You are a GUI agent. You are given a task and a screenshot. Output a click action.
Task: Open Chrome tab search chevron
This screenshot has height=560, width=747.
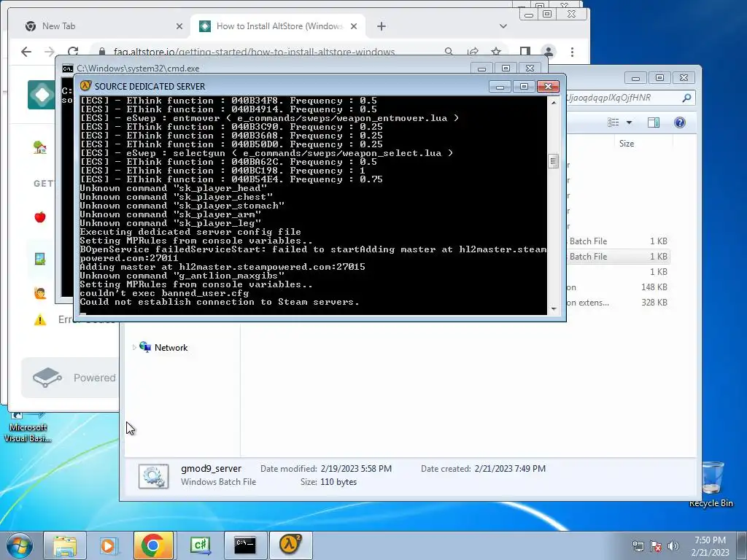click(x=503, y=26)
